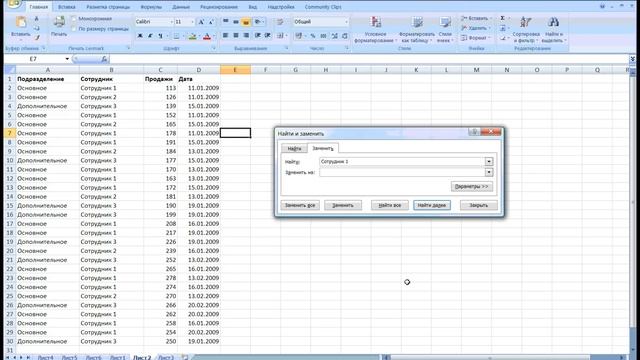Click the fill color bucket swatch

point(192,36)
